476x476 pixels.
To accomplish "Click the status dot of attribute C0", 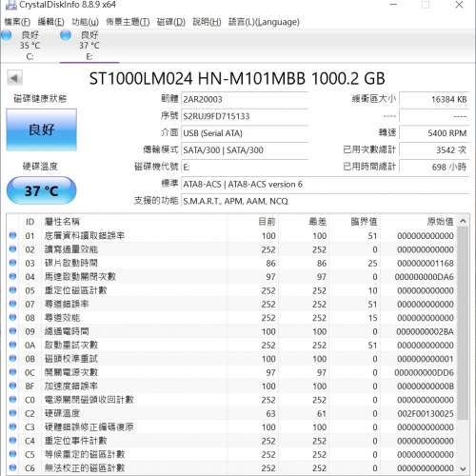I will click(12, 399).
